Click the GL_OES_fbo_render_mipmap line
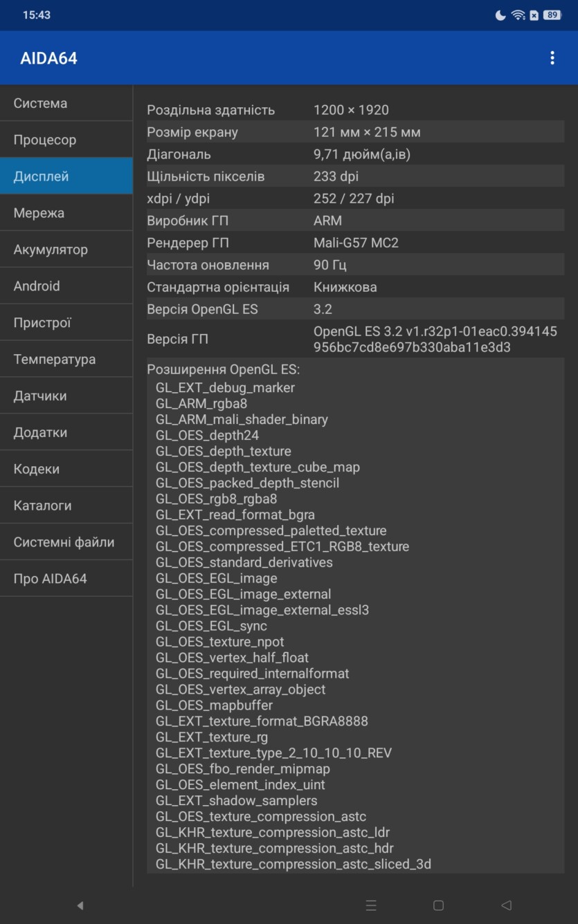Viewport: 578px width, 924px height. [x=242, y=770]
